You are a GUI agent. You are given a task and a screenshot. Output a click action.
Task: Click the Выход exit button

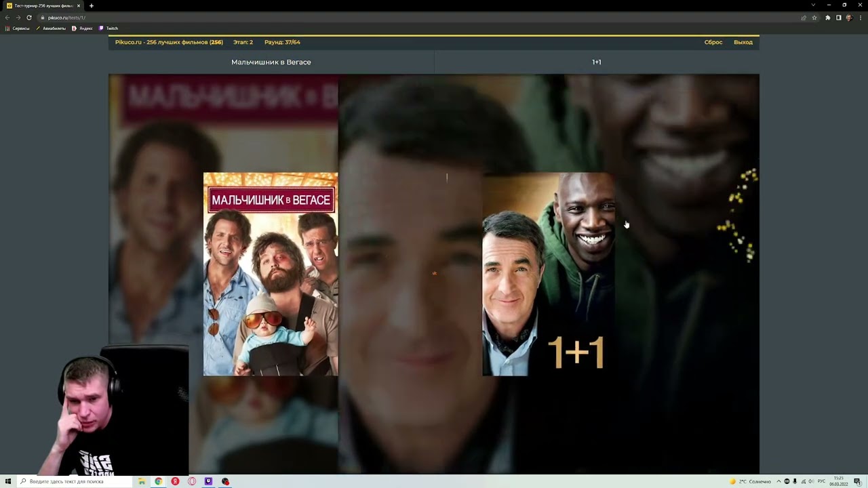pos(743,42)
